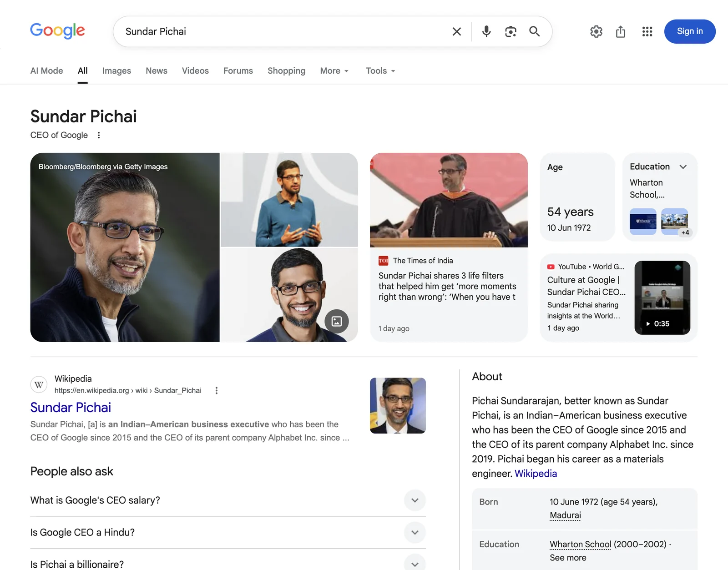Open the Tools dropdown
The width and height of the screenshot is (728, 570).
tap(380, 71)
